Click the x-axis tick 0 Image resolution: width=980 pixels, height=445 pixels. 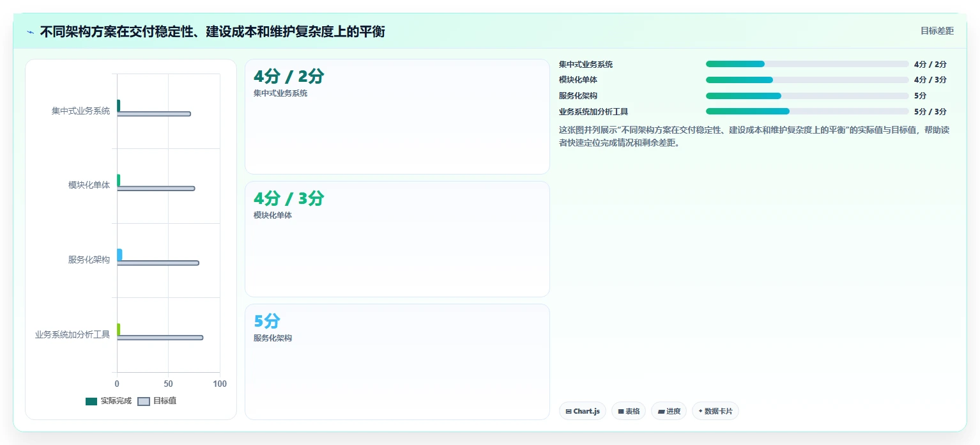pyautogui.click(x=117, y=384)
